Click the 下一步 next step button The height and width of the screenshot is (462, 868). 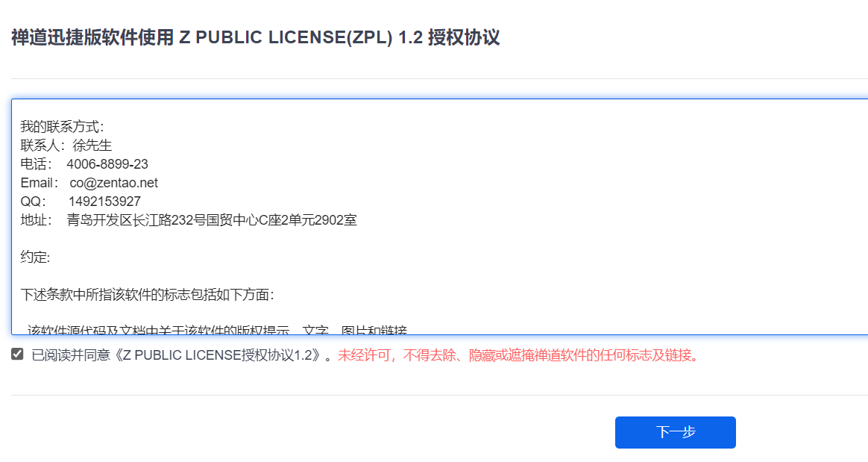click(x=676, y=432)
